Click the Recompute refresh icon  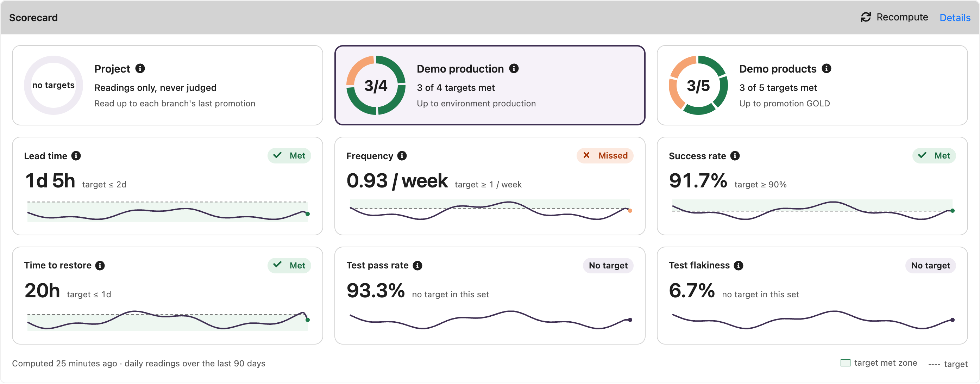(866, 17)
